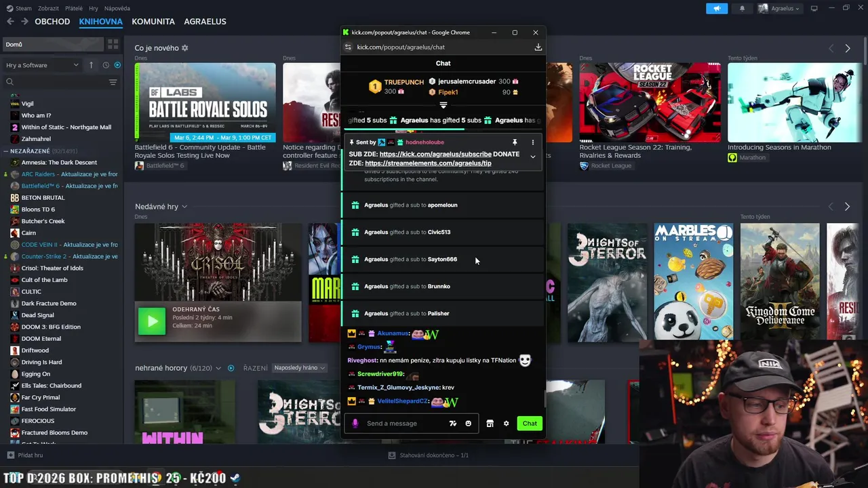Open pinned message three-dot options
This screenshot has width=868, height=488.
533,142
